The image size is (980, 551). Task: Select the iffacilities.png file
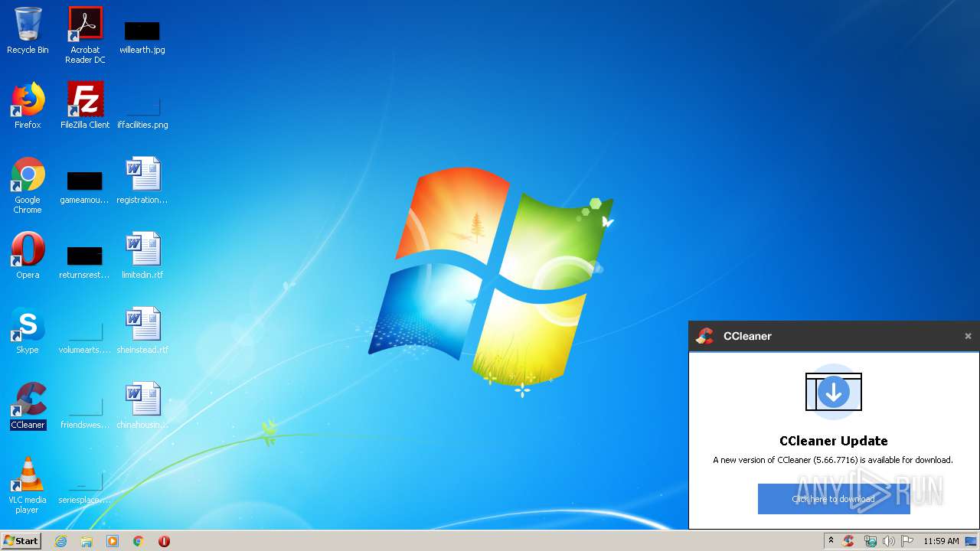(142, 112)
